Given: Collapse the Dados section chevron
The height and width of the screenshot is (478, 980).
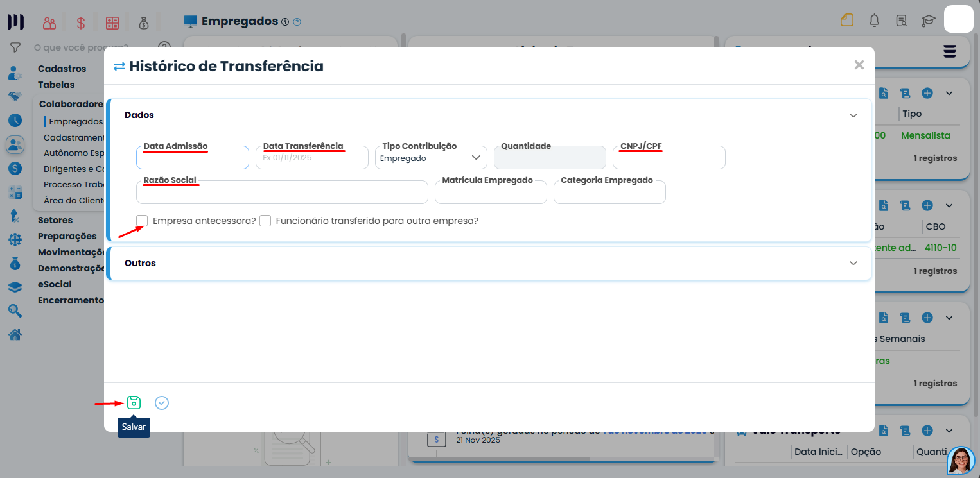Looking at the screenshot, I should point(853,115).
